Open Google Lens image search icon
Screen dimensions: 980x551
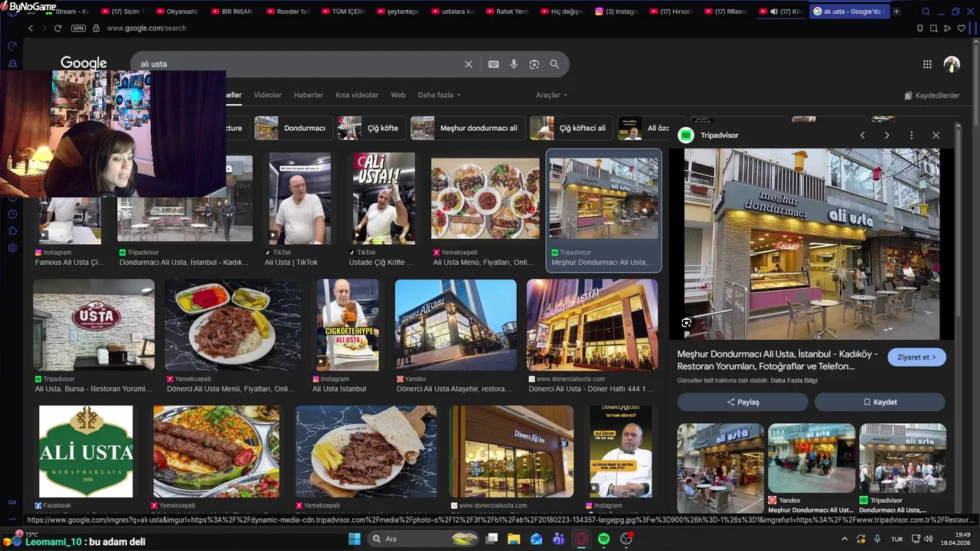click(534, 64)
